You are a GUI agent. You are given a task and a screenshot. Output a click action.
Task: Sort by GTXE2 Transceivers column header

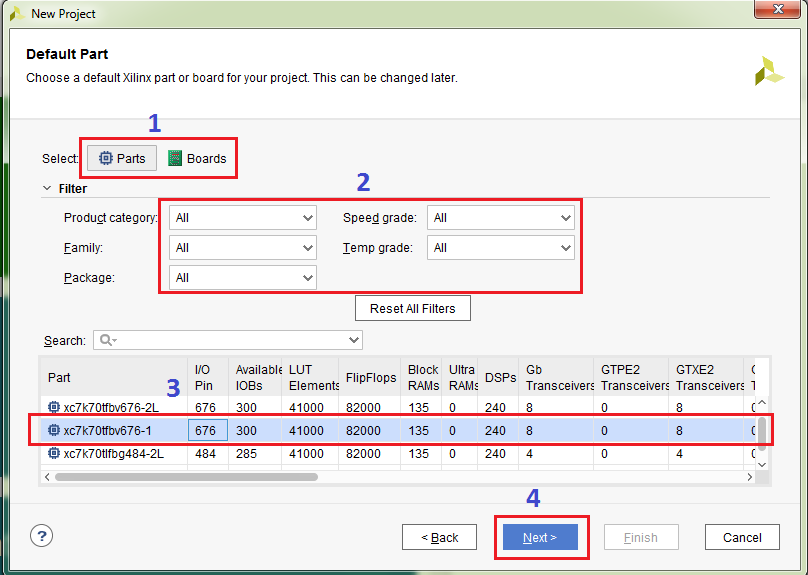pyautogui.click(x=706, y=377)
